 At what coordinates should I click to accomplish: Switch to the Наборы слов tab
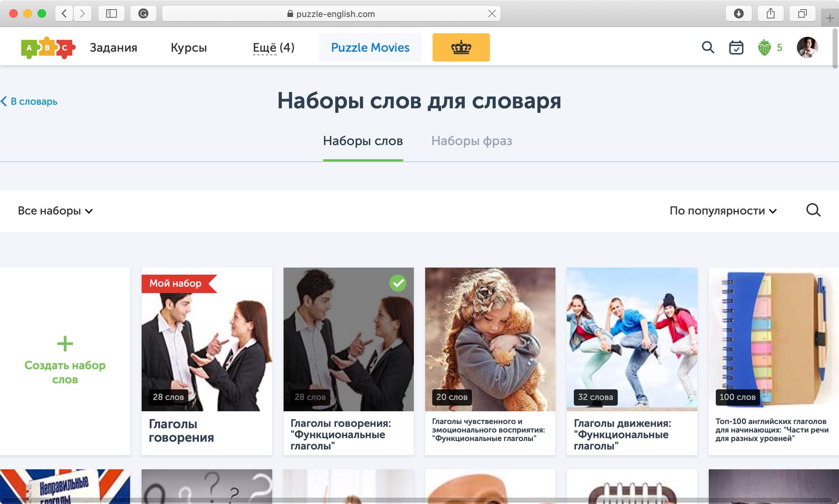point(363,141)
